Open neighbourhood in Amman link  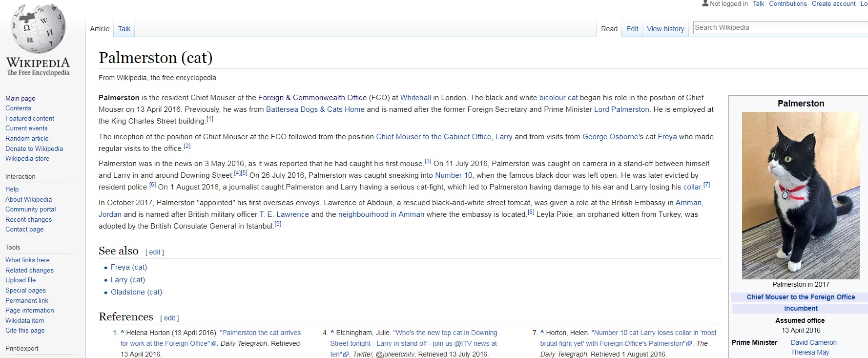pos(381,214)
